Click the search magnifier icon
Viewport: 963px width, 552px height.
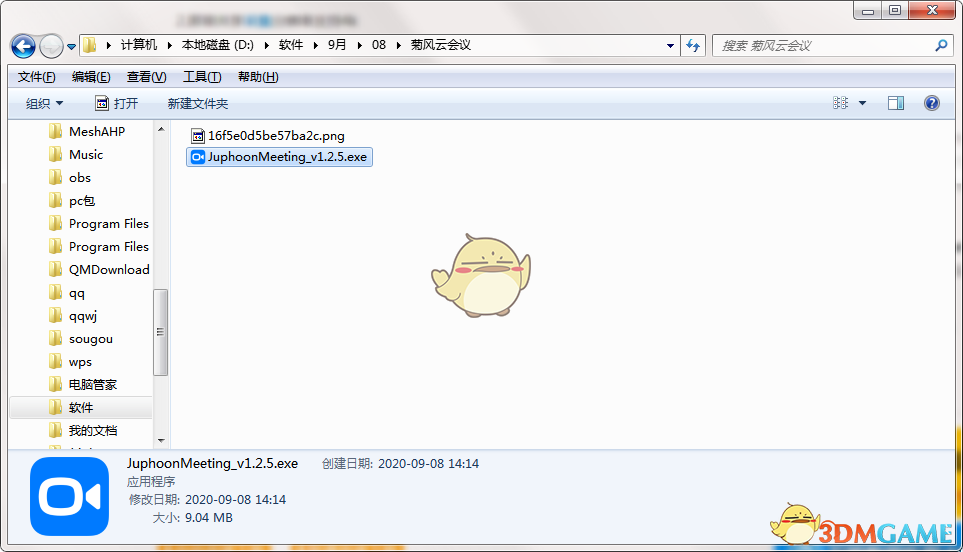coord(940,45)
